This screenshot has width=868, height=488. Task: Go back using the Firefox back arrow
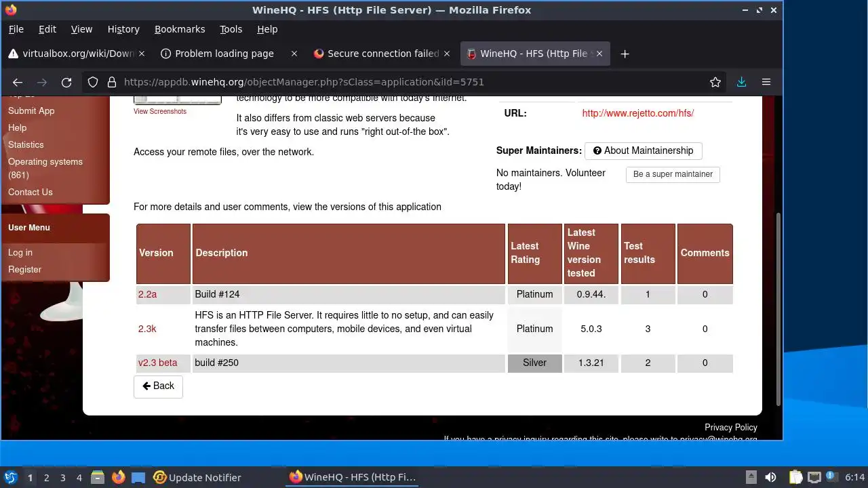tap(18, 82)
